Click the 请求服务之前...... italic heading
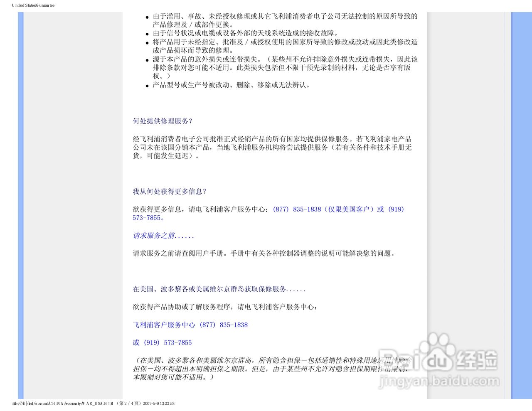 coord(163,236)
